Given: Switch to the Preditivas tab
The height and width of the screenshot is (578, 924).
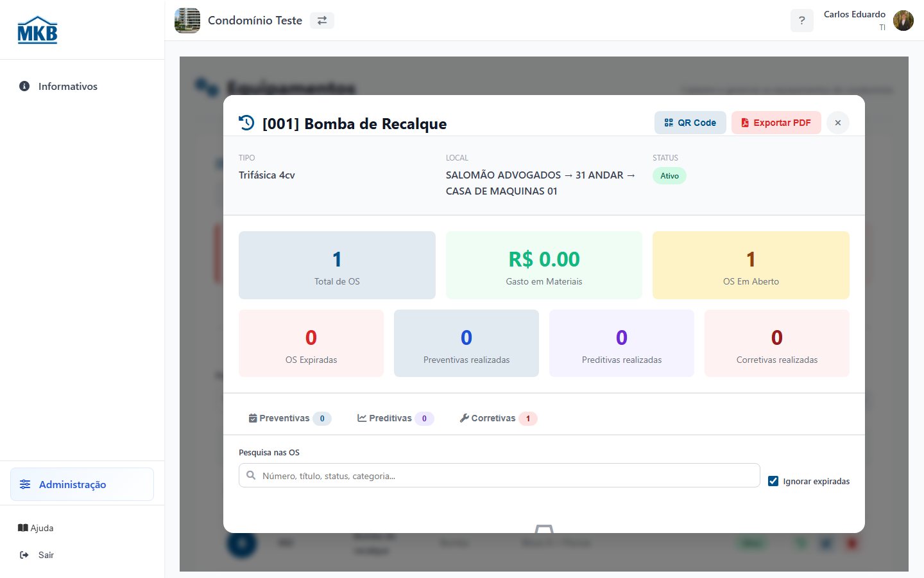Looking at the screenshot, I should tap(395, 418).
